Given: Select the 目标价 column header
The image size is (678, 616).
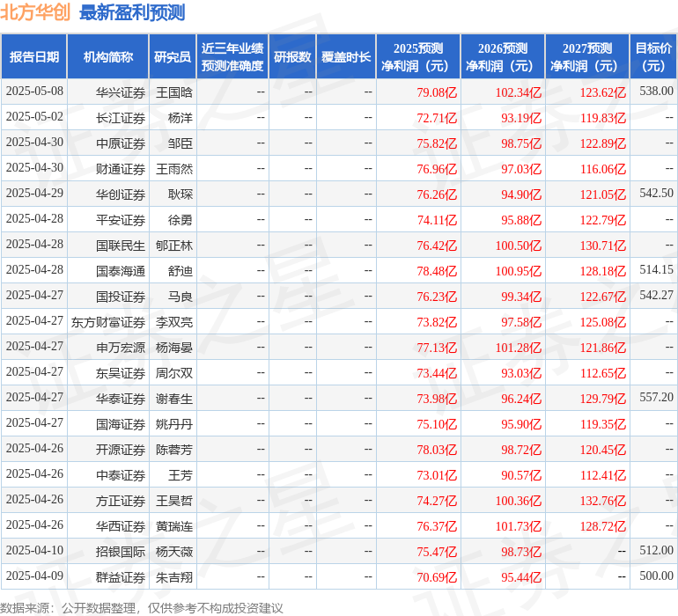Looking at the screenshot, I should [x=653, y=57].
